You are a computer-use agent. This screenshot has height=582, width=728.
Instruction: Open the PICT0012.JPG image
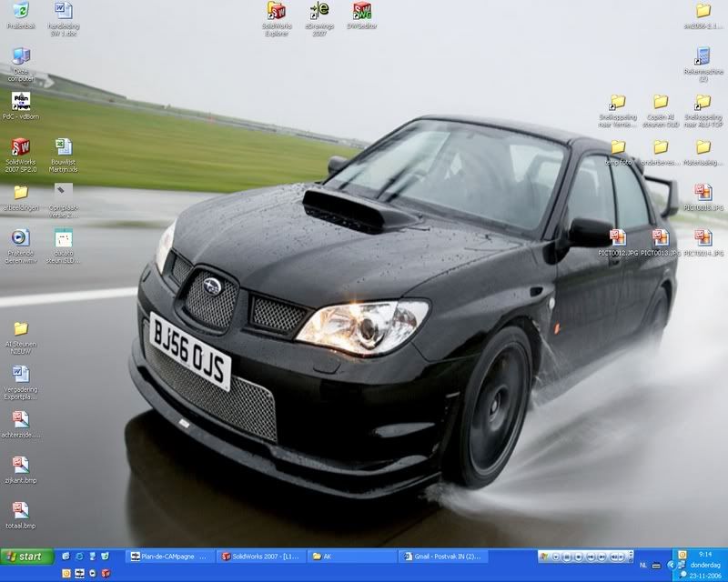coord(618,243)
